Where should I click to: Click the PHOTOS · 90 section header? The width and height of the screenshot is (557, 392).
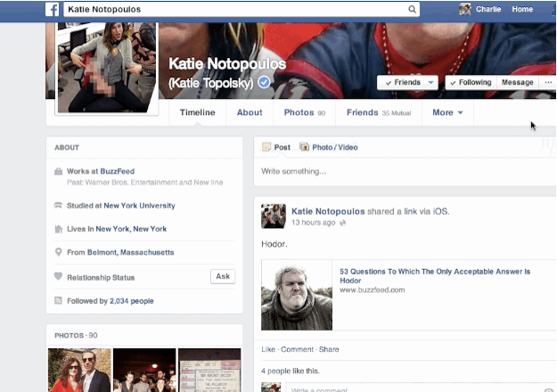pyautogui.click(x=76, y=335)
